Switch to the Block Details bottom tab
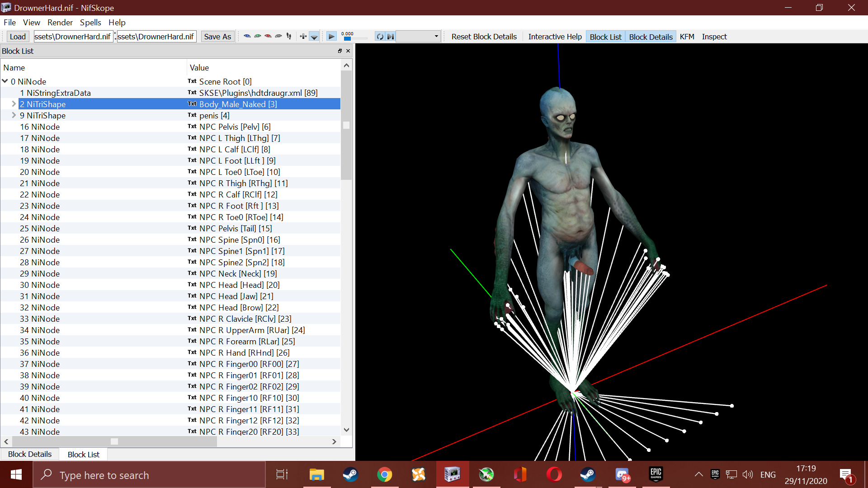The width and height of the screenshot is (868, 488). tap(30, 454)
